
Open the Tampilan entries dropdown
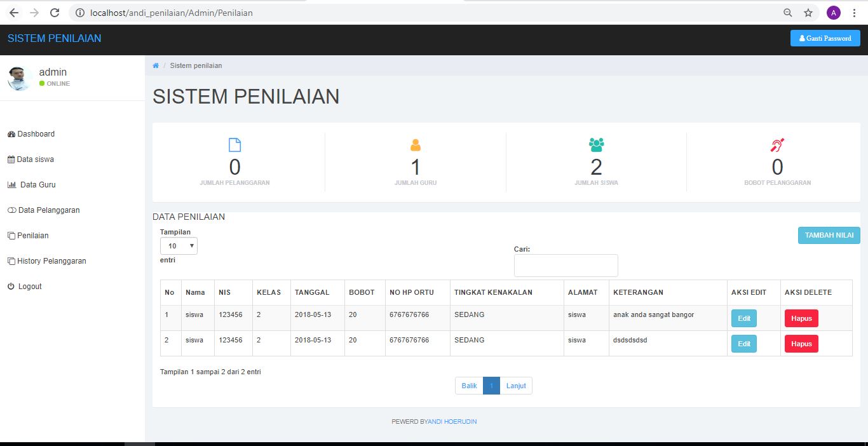(x=179, y=246)
